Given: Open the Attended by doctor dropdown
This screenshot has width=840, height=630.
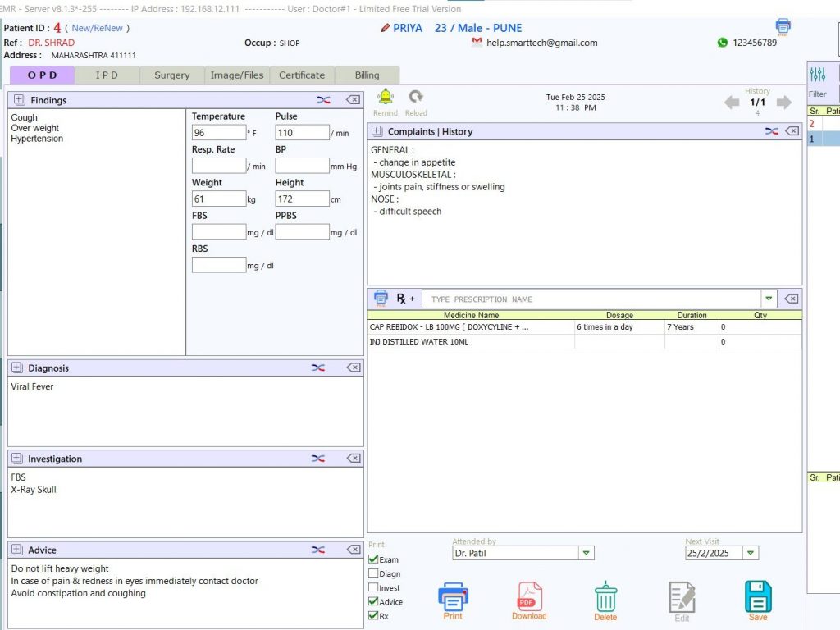Looking at the screenshot, I should click(587, 554).
